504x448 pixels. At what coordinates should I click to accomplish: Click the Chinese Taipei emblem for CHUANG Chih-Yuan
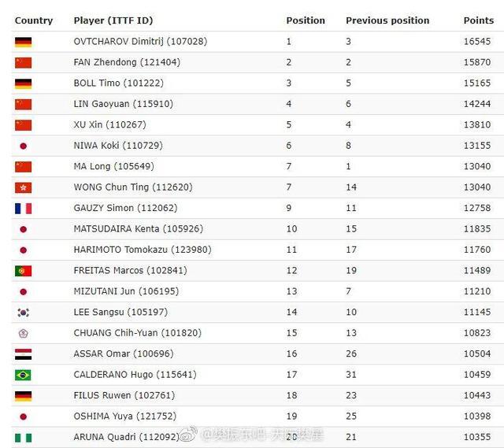tap(23, 333)
